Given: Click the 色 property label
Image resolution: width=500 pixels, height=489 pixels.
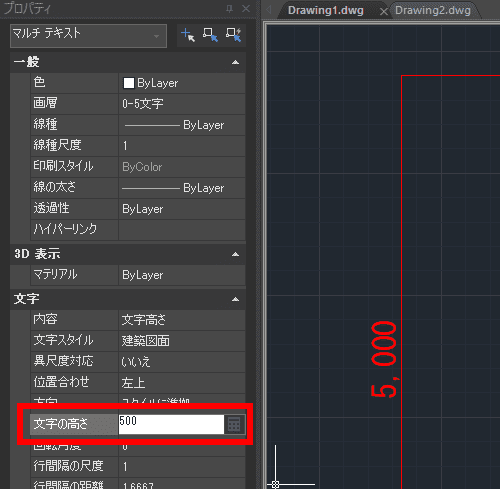Looking at the screenshot, I should (x=39, y=82).
